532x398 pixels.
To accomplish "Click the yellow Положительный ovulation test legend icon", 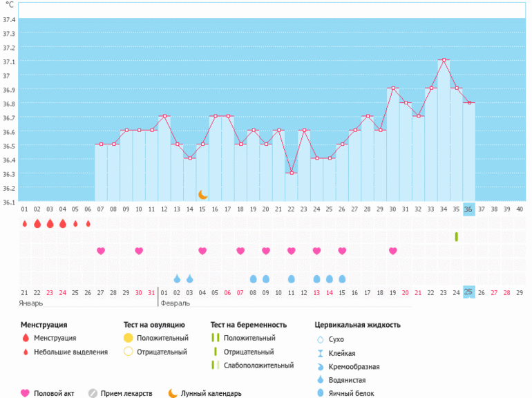I will pos(128,338).
